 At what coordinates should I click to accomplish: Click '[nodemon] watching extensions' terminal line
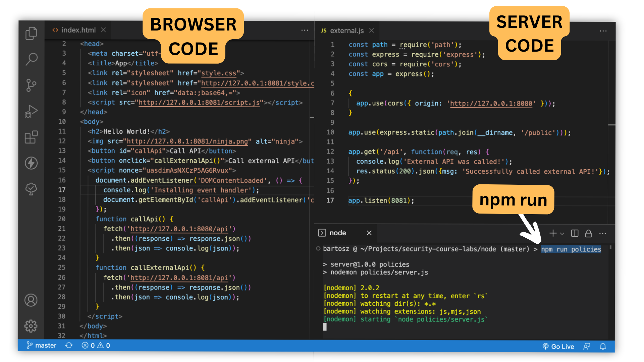point(402,312)
